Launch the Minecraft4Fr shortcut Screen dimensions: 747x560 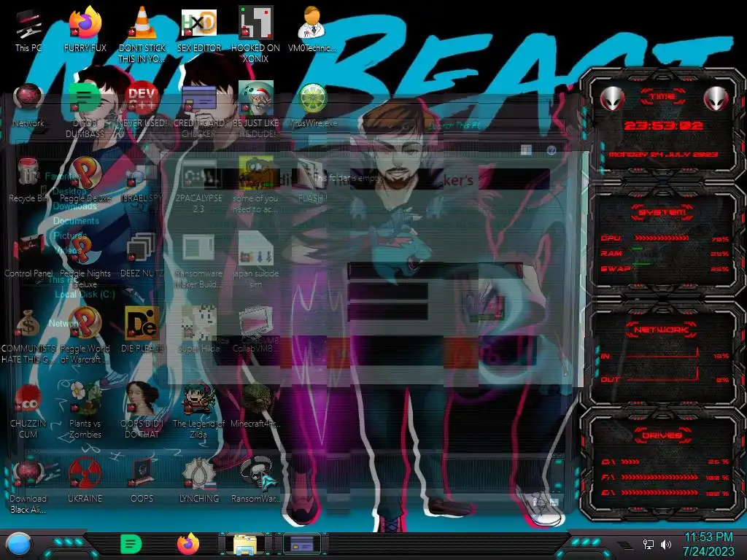pos(255,405)
